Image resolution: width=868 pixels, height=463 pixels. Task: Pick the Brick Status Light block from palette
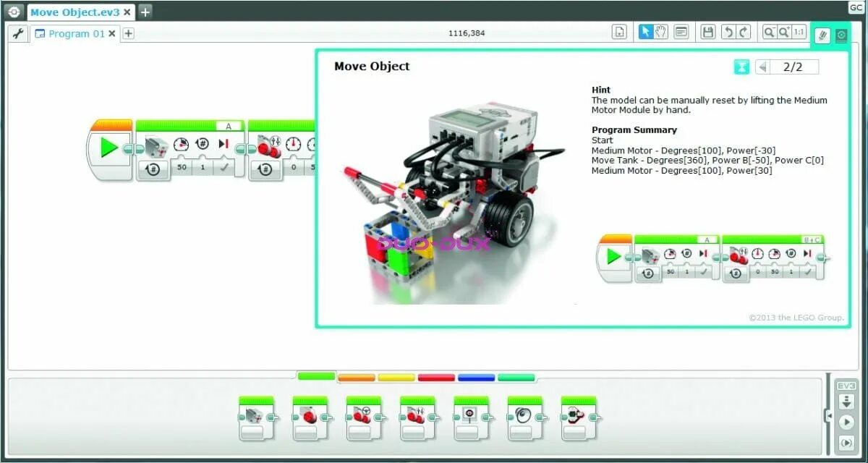pos(579,418)
